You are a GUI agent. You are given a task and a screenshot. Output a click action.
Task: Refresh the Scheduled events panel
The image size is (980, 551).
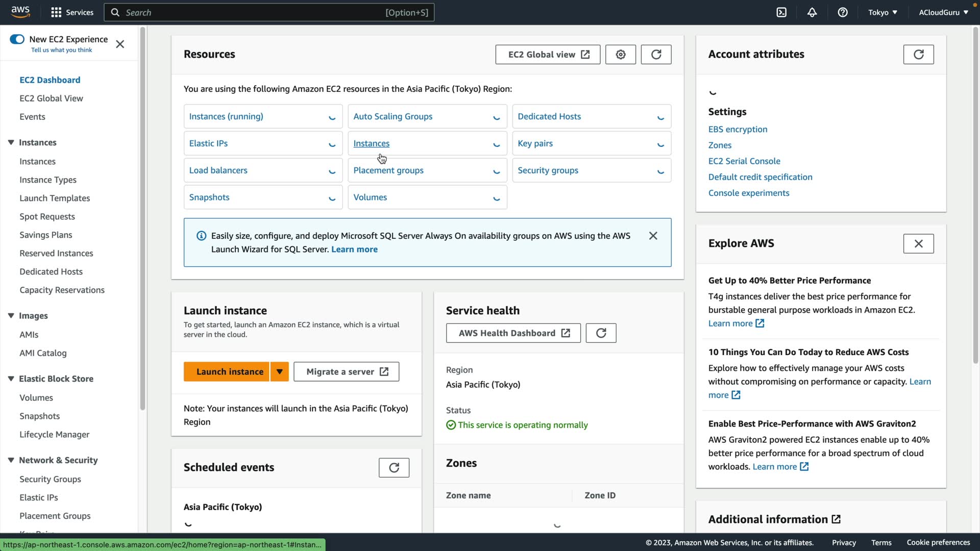click(x=394, y=468)
